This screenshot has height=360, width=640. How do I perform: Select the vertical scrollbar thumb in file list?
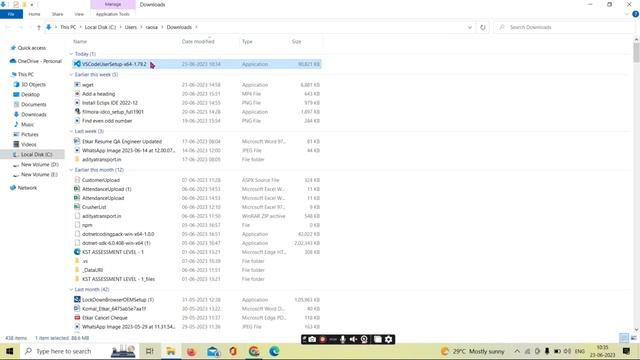tap(636, 53)
